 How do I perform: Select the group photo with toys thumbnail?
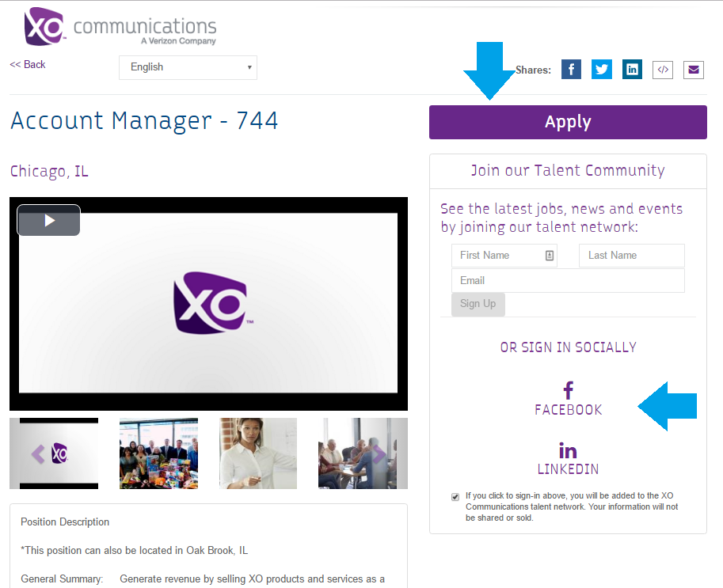(x=158, y=453)
